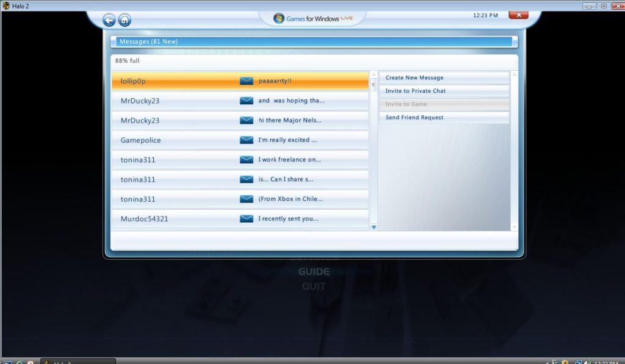Viewport: 625px width, 364px height.
Task: Open MrDucky23's 'and was hoping tha...' message
Action: [x=240, y=101]
